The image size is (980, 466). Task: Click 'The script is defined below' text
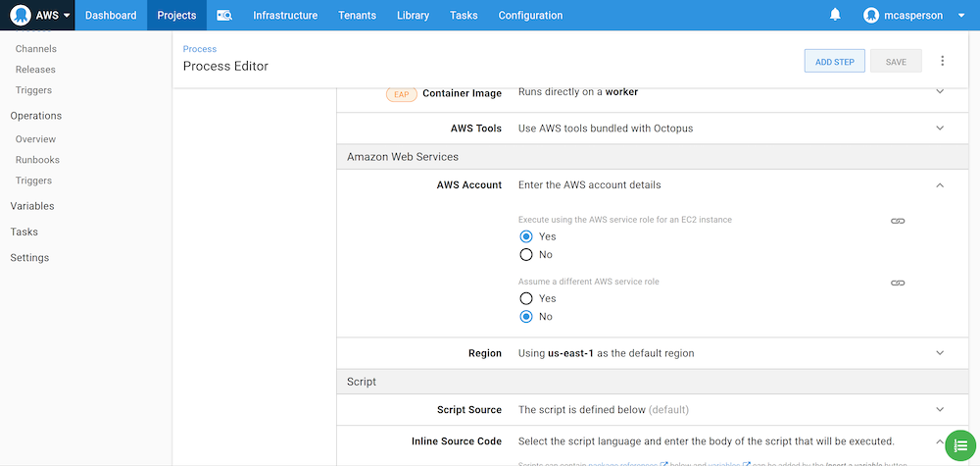582,410
